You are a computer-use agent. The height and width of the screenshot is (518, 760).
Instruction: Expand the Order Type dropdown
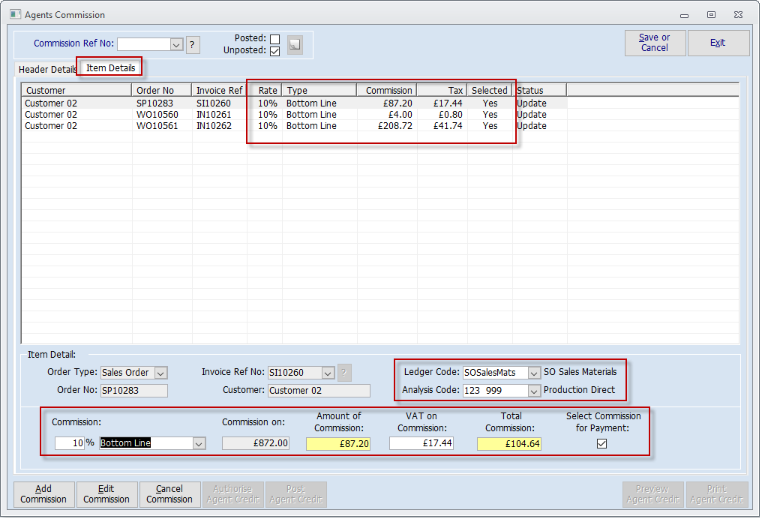(160, 373)
